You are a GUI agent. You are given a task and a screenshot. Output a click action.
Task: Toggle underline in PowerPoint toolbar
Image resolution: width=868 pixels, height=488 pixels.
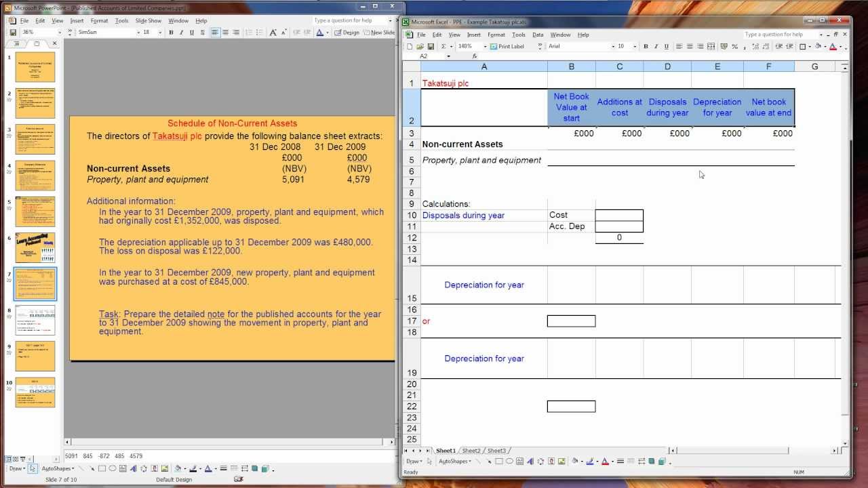click(x=192, y=32)
